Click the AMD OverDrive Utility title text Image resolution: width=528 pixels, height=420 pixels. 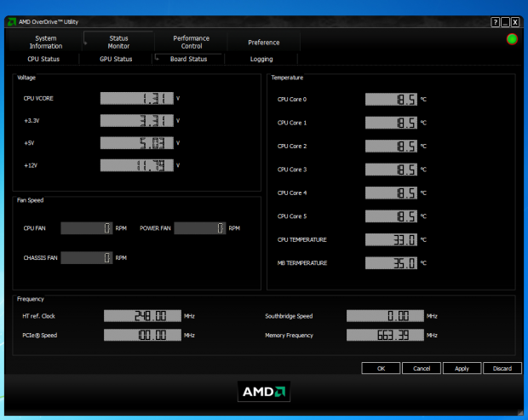[49, 22]
